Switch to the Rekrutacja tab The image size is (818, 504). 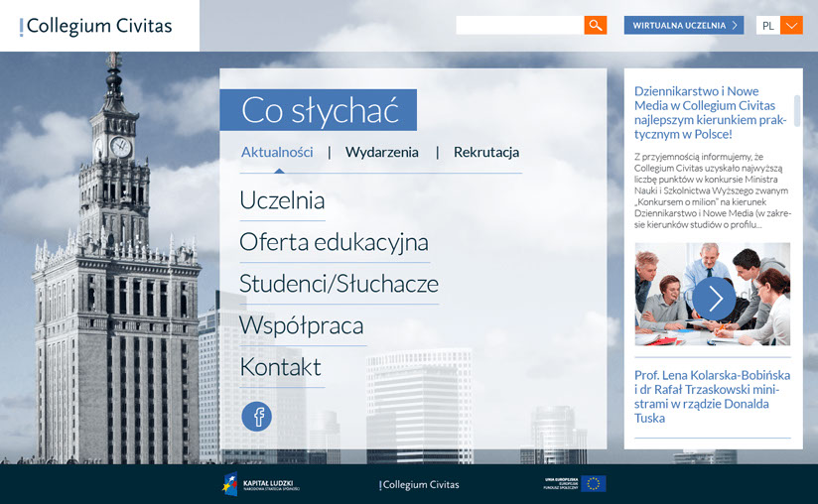click(x=486, y=152)
